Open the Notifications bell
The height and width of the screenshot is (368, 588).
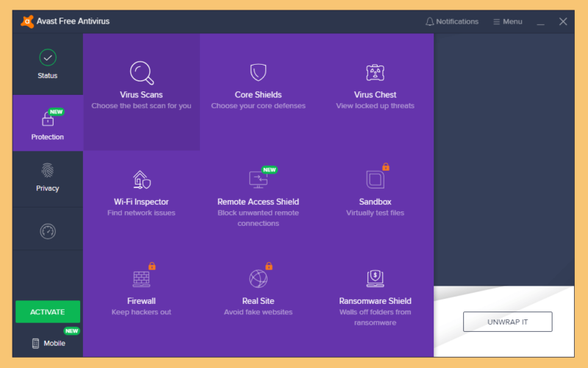click(x=452, y=22)
